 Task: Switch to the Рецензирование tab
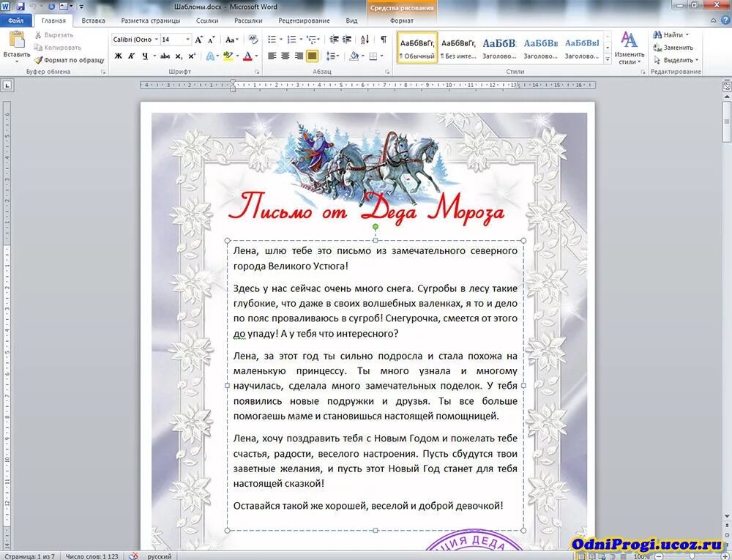(x=304, y=20)
